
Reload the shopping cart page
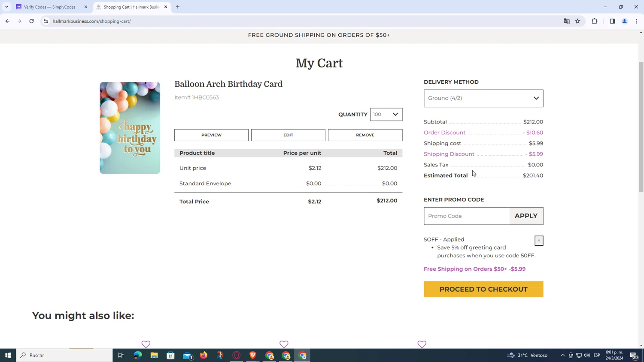point(31,21)
